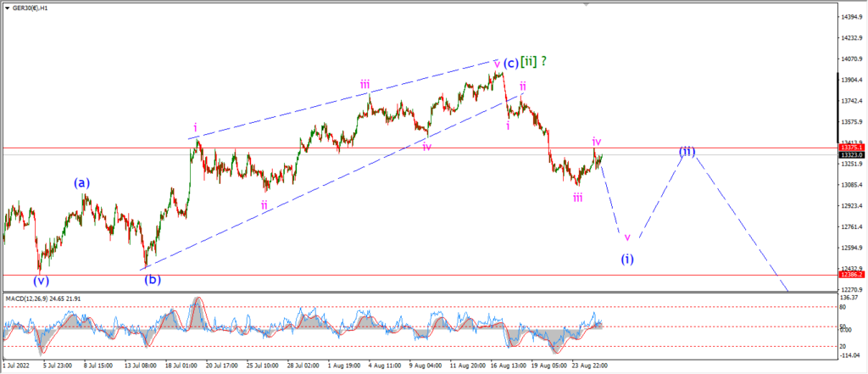Click the gray chart shift triangle at top
The height and width of the screenshot is (374, 868).
[x=587, y=4]
